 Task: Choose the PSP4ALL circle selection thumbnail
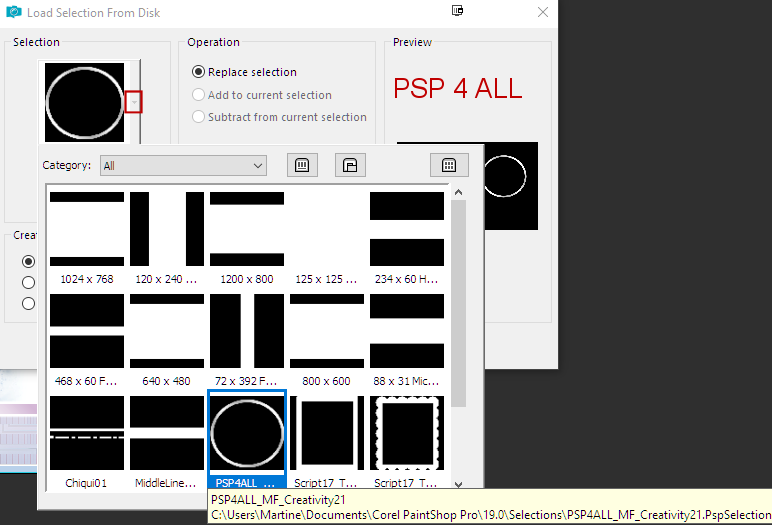click(247, 433)
